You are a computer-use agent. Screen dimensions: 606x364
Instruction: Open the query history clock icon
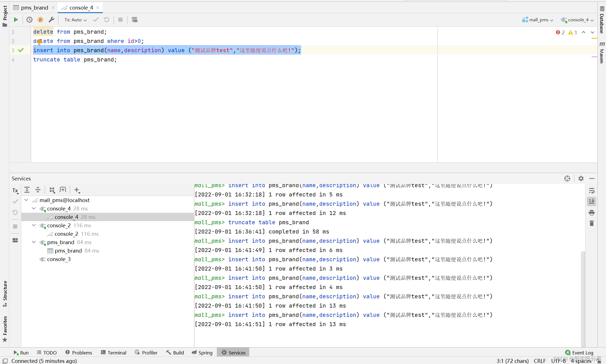29,20
